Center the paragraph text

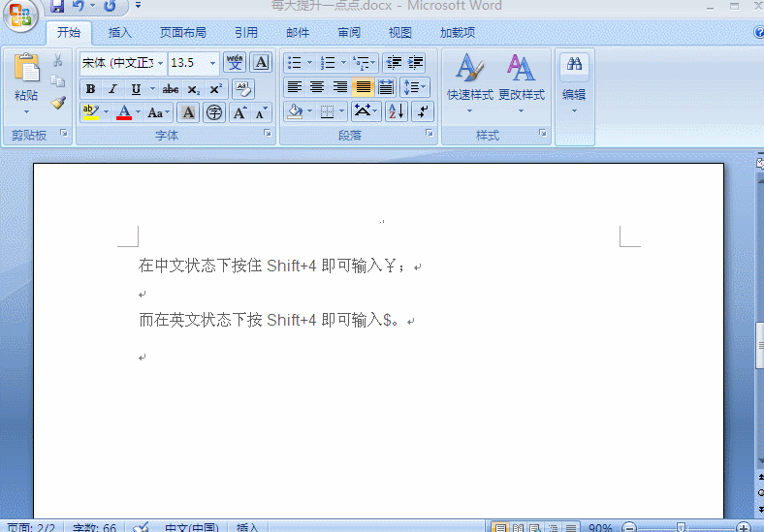tap(317, 87)
